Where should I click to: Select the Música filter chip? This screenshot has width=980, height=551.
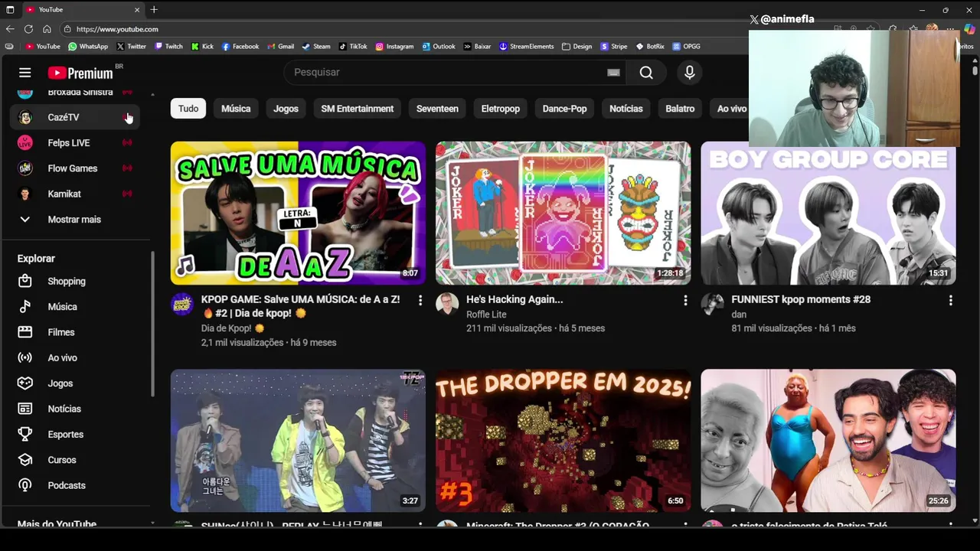click(x=236, y=109)
